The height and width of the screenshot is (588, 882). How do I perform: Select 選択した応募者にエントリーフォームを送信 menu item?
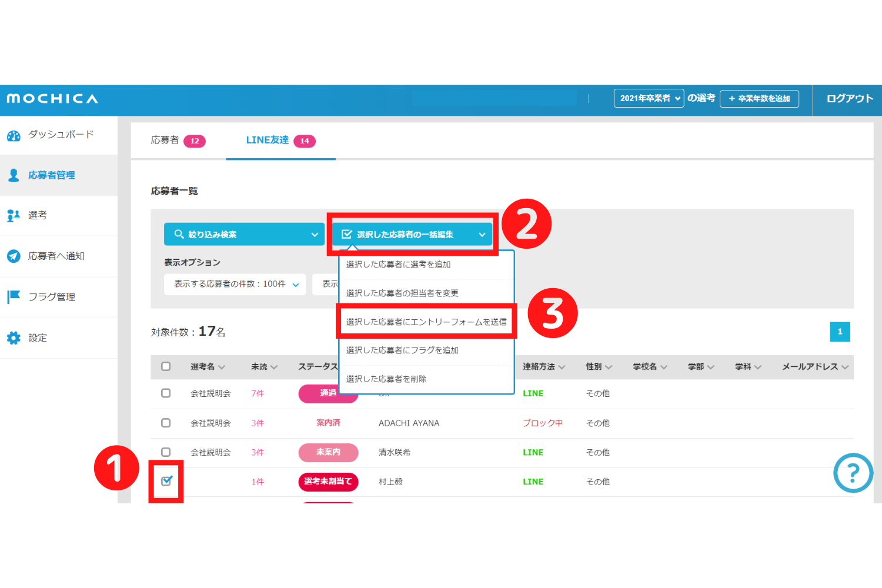tap(426, 322)
